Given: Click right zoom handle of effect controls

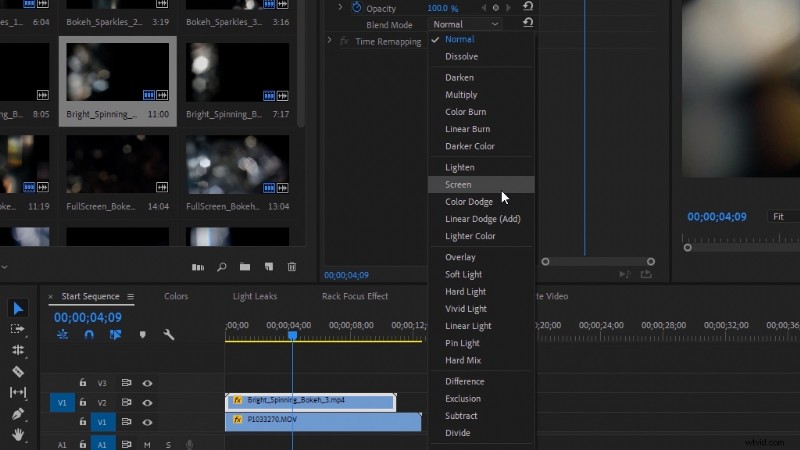Looking at the screenshot, I should (651, 262).
